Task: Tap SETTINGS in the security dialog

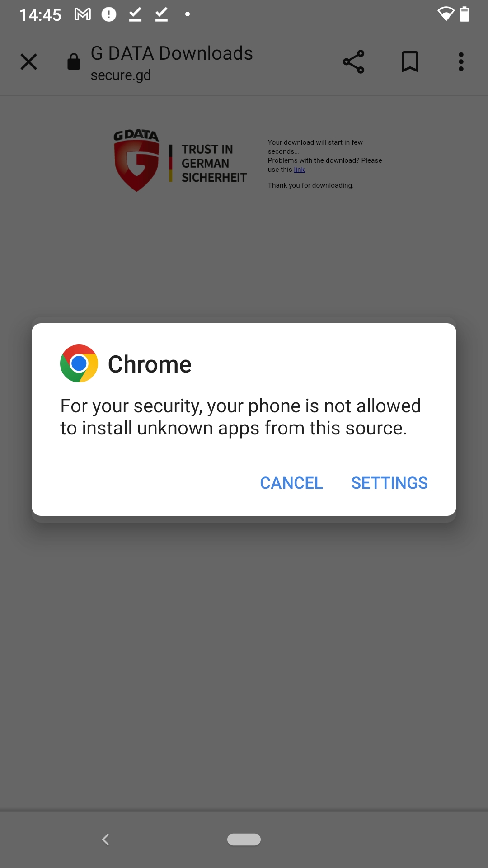Action: [389, 483]
